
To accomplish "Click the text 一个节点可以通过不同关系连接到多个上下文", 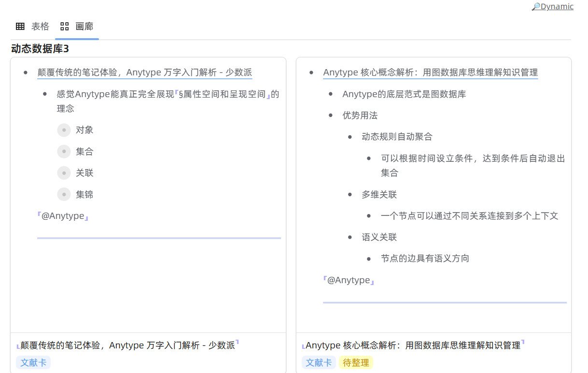I will [x=470, y=216].
